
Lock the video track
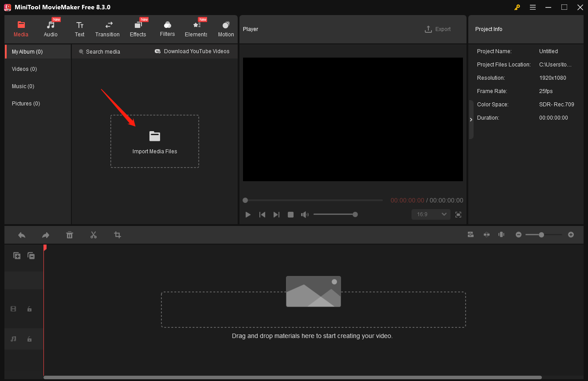coord(29,309)
